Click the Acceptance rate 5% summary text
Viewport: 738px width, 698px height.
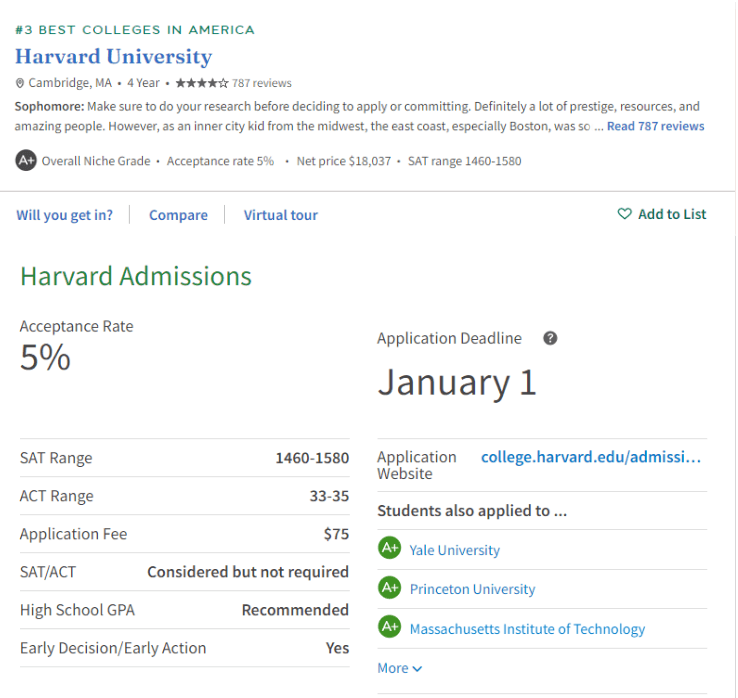(x=220, y=161)
